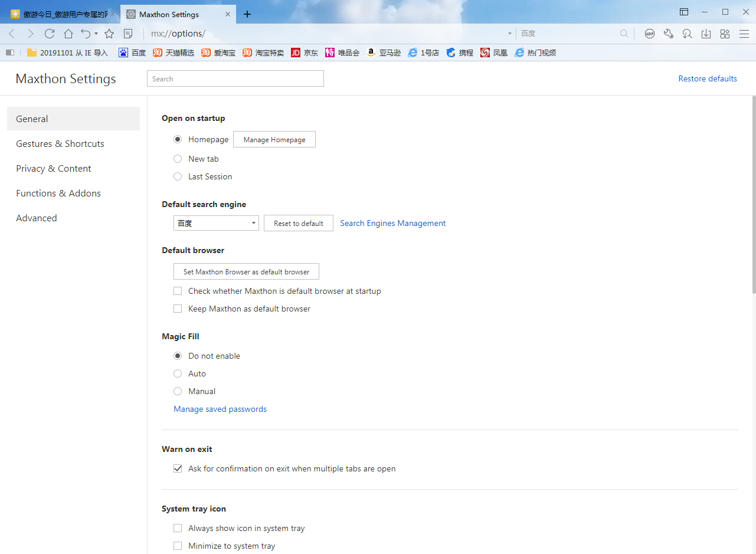756x554 pixels.
Task: Expand the undo closed tabs dropdown arrow
Action: pos(96,34)
